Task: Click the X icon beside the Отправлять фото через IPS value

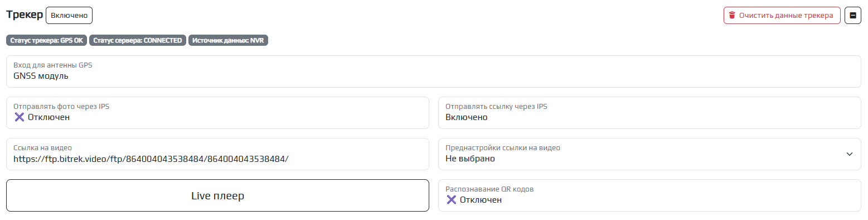Action: pyautogui.click(x=20, y=117)
